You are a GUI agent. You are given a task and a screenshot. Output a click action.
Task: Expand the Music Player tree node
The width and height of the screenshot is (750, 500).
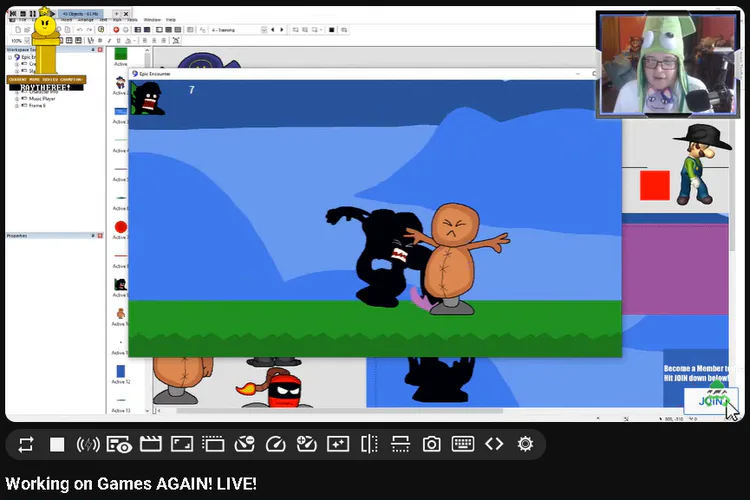(x=17, y=99)
